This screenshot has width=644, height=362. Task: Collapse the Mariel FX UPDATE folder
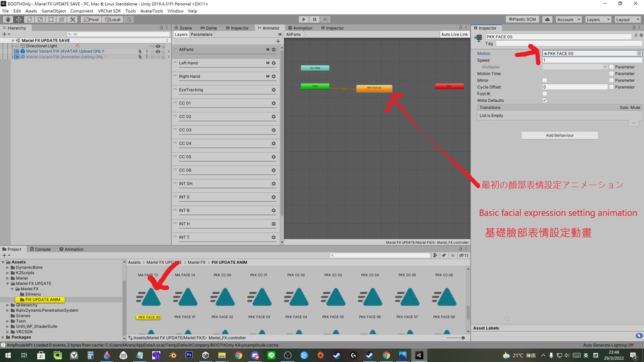coord(8,283)
